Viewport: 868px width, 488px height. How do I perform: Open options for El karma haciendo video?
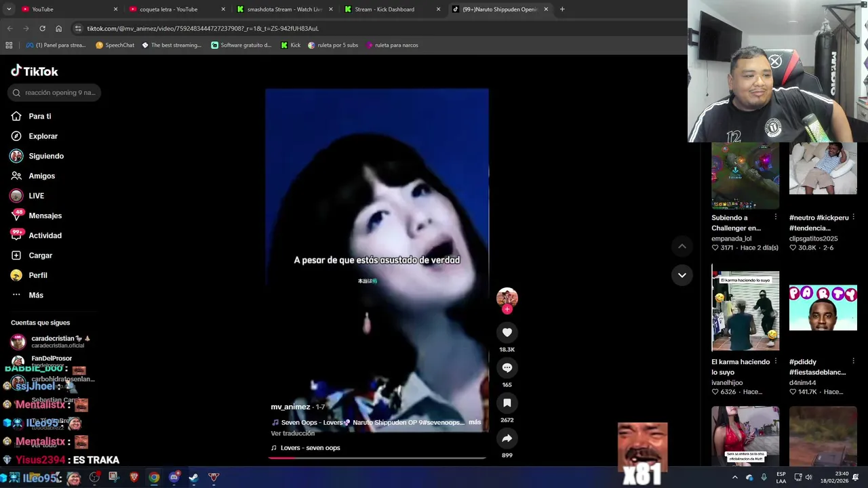coord(776,362)
